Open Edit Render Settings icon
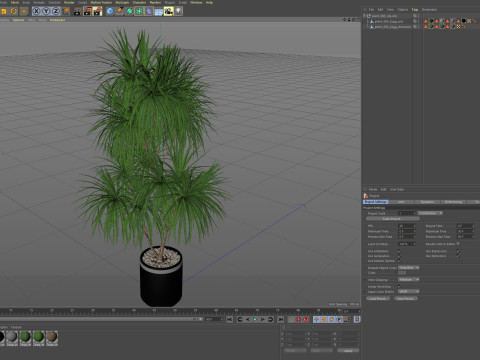The image size is (480, 360). point(97,11)
